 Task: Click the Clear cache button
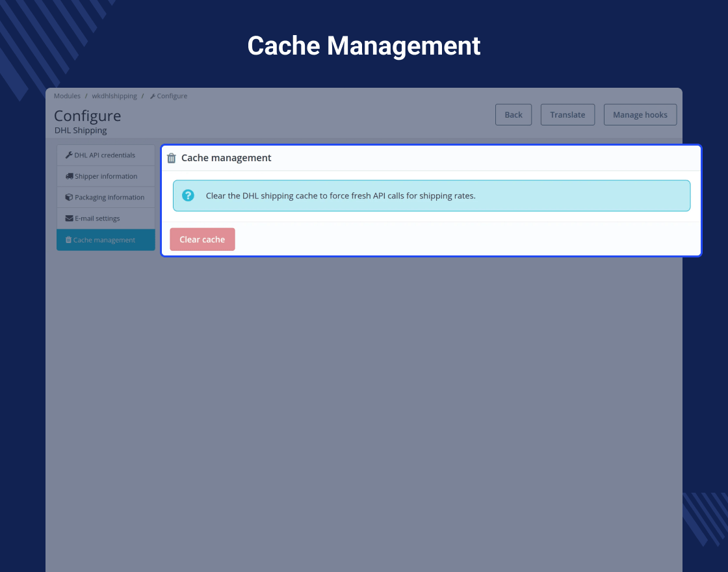coord(202,239)
